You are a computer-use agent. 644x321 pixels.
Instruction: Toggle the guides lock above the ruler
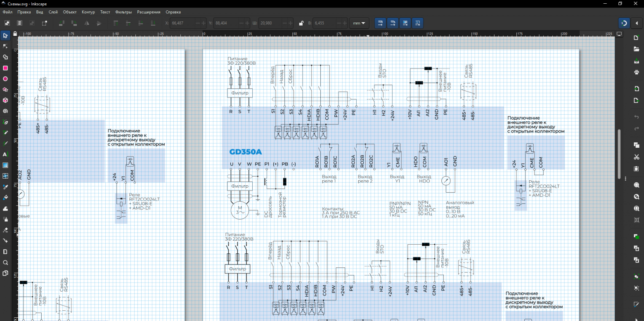[15, 33]
